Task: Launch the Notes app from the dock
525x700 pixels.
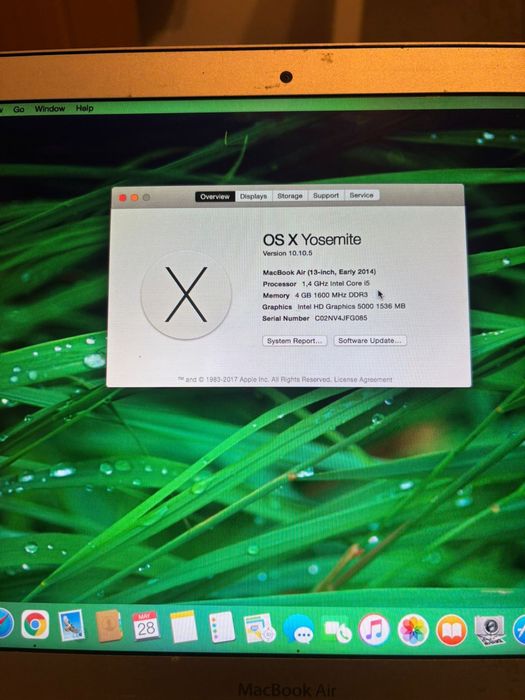Action: tap(183, 626)
